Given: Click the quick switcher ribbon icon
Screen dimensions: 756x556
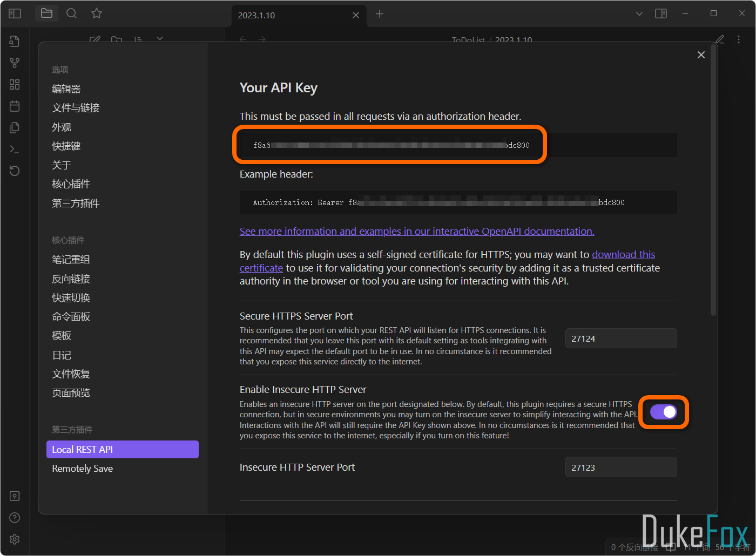Looking at the screenshot, I should coord(15,42).
